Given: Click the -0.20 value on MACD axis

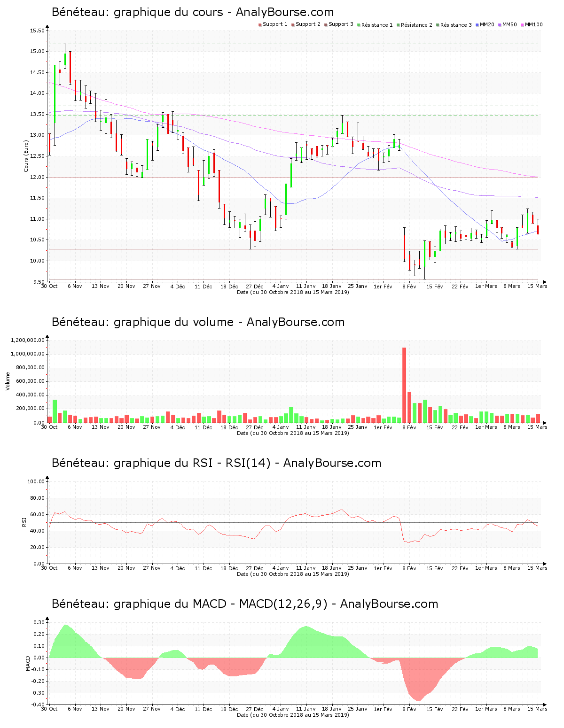Looking at the screenshot, I should click(39, 681).
